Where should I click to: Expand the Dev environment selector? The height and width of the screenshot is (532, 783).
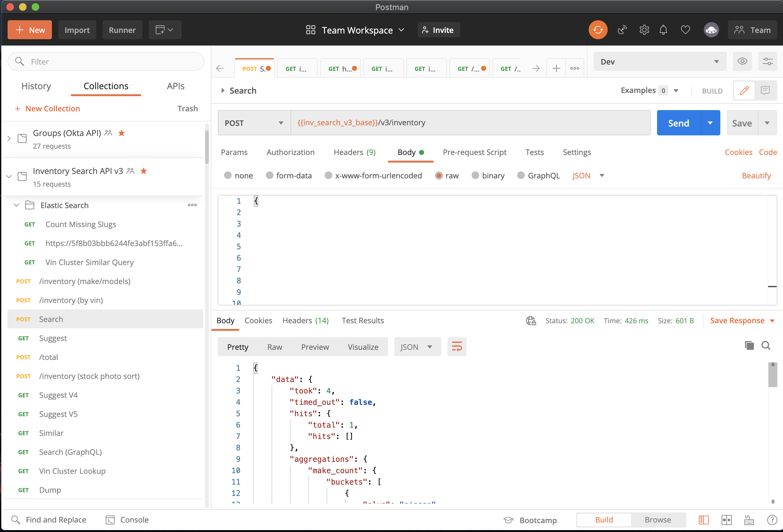(x=659, y=61)
